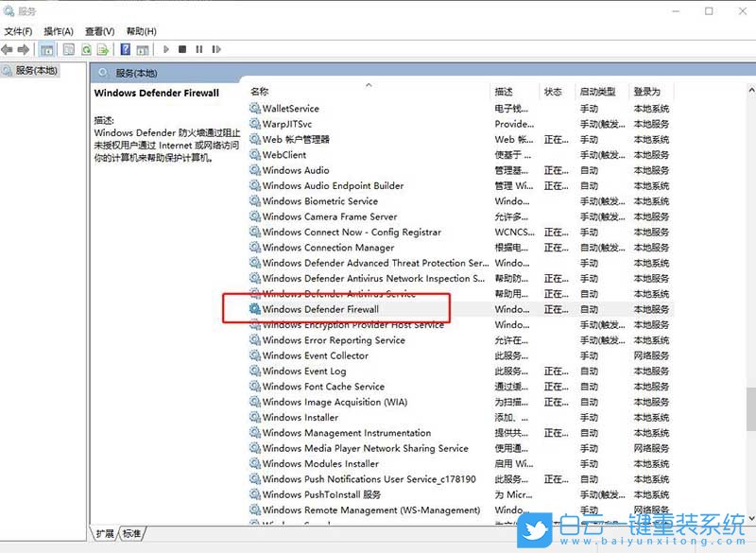Image resolution: width=756 pixels, height=553 pixels.
Task: Click the Start Service toolbar icon
Action: coord(166,49)
